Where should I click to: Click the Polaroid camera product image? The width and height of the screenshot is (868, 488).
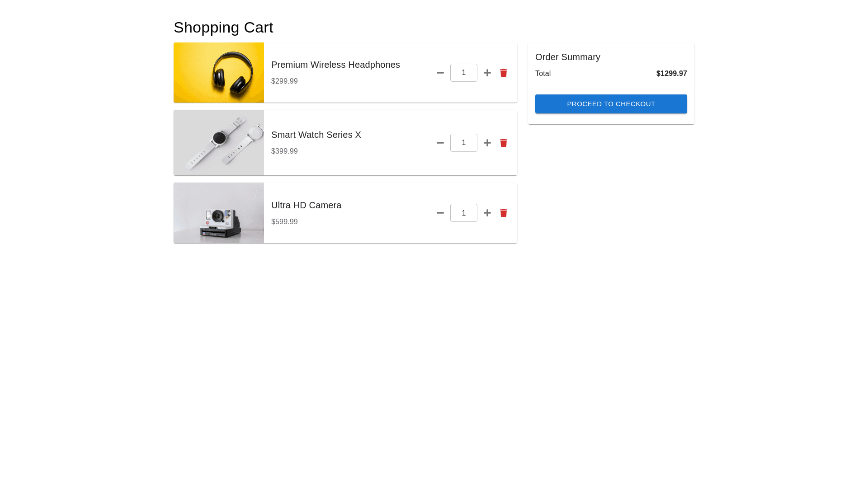(219, 213)
